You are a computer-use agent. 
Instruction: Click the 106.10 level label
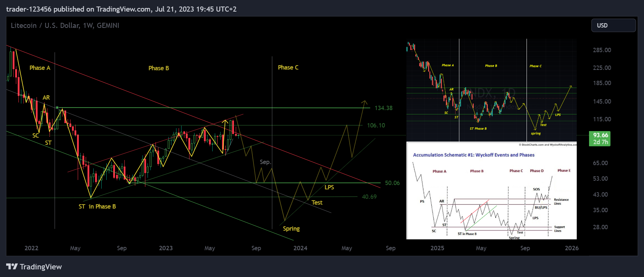pos(376,125)
